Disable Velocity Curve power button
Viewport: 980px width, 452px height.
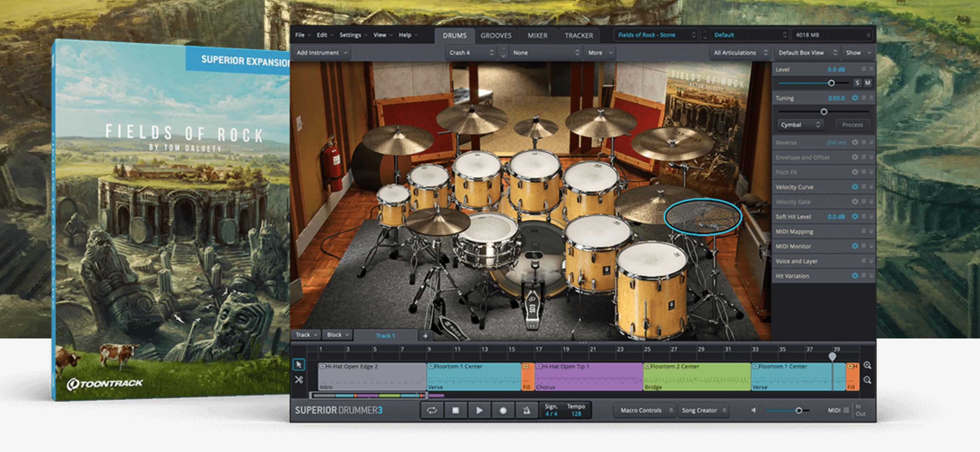coord(855,187)
